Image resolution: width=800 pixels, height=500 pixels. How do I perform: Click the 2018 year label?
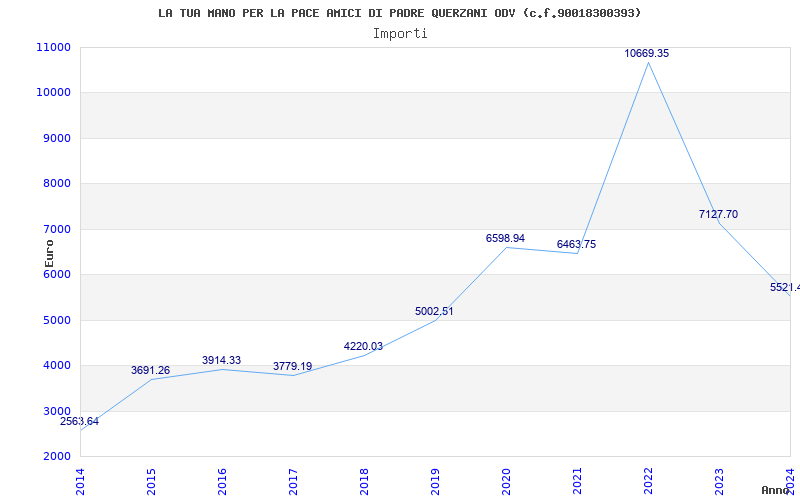point(364,481)
